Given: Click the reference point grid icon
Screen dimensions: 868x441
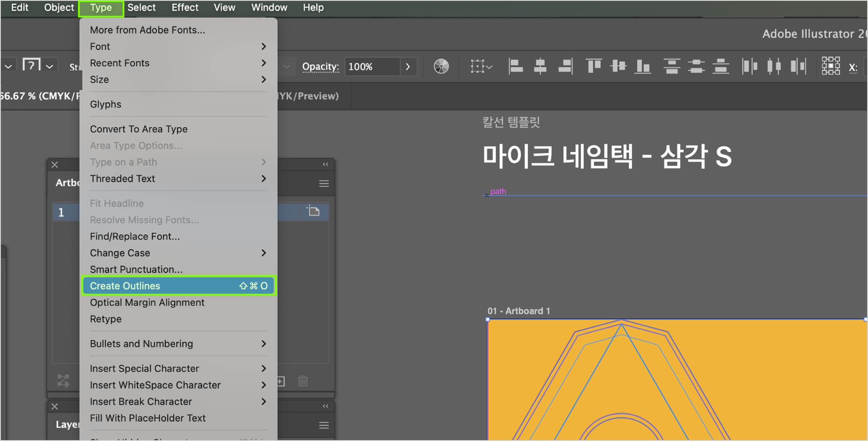Looking at the screenshot, I should [x=830, y=66].
